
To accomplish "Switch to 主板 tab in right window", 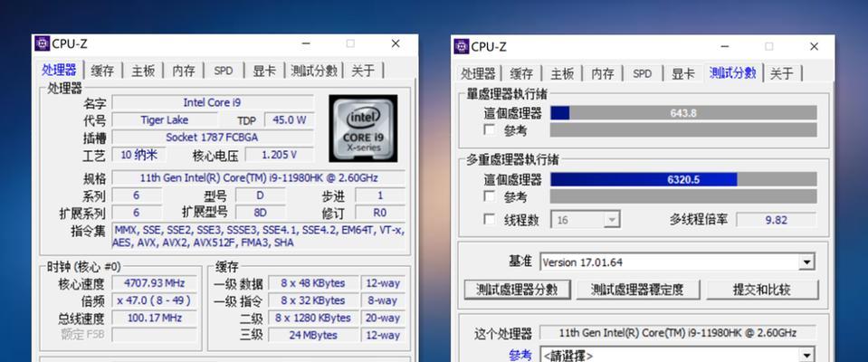I will tap(562, 73).
